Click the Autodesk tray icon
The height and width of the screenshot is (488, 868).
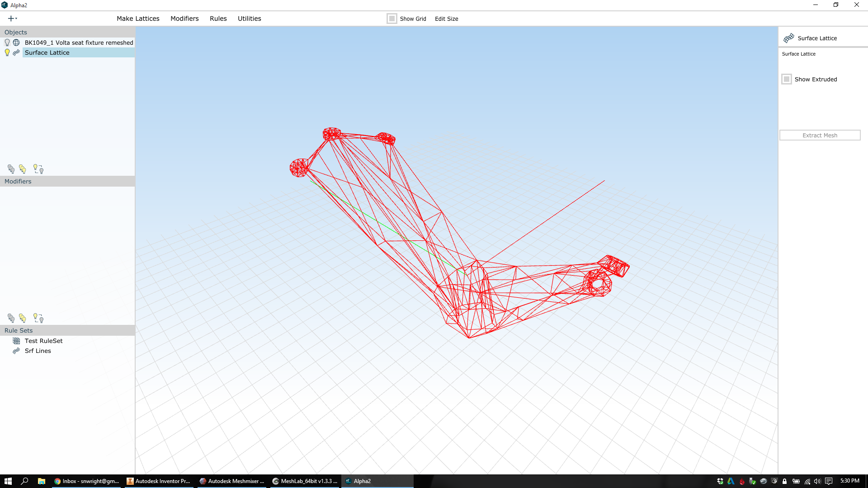[x=731, y=481]
